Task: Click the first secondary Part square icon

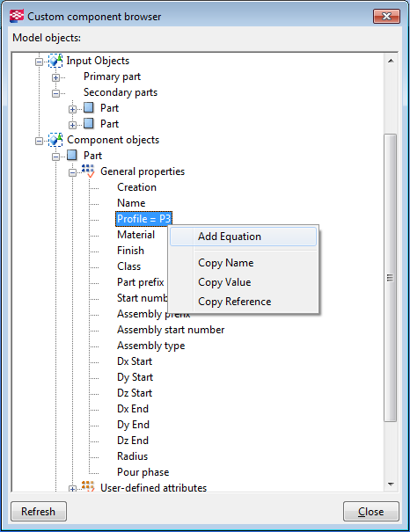Action: [89, 108]
